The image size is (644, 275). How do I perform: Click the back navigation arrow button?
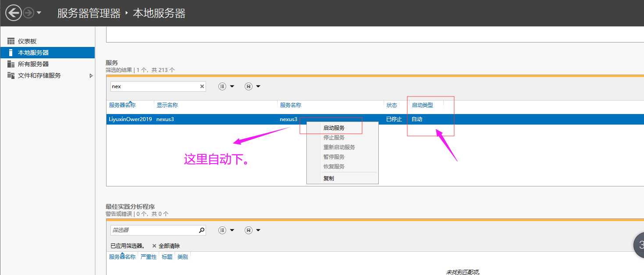pyautogui.click(x=14, y=13)
